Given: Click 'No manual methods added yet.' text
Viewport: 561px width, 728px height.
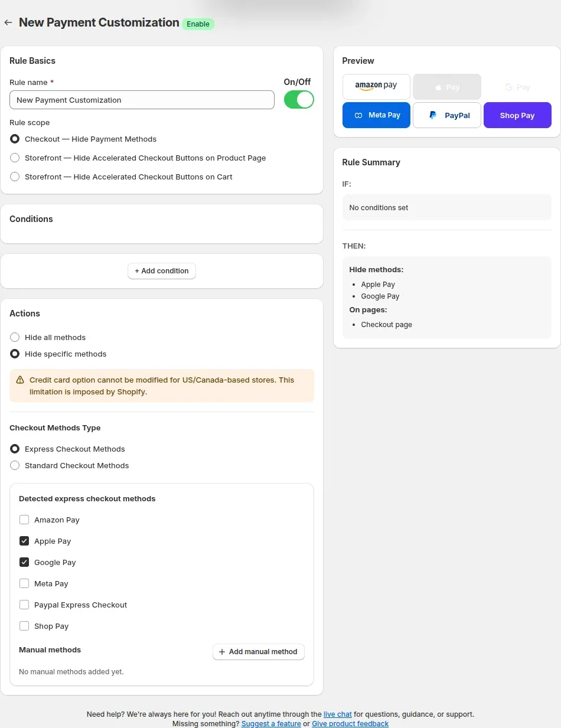Looking at the screenshot, I should [x=71, y=672].
